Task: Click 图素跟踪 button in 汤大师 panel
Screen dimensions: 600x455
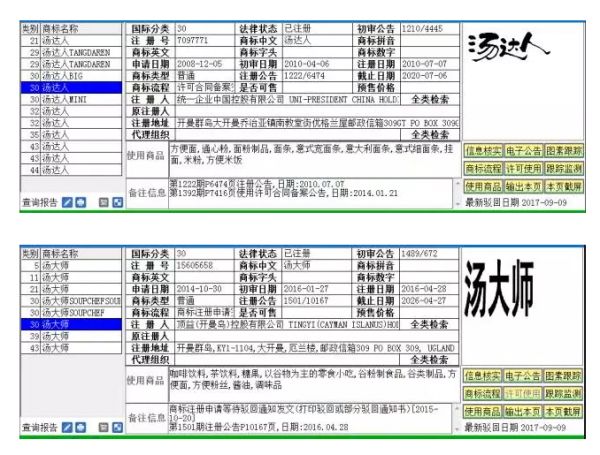Action: coord(563,375)
